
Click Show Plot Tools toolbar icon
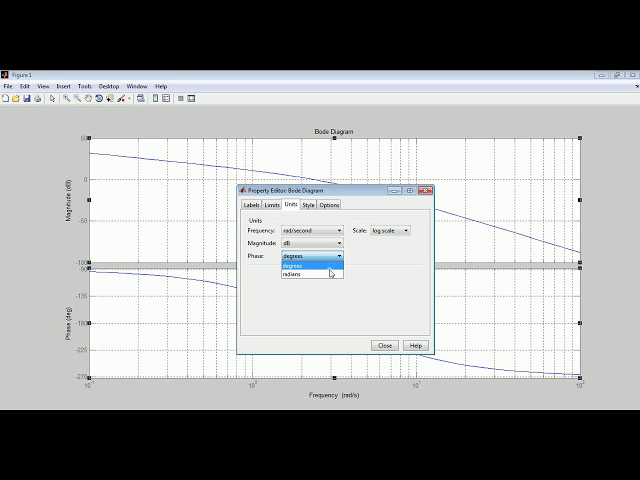tap(191, 98)
